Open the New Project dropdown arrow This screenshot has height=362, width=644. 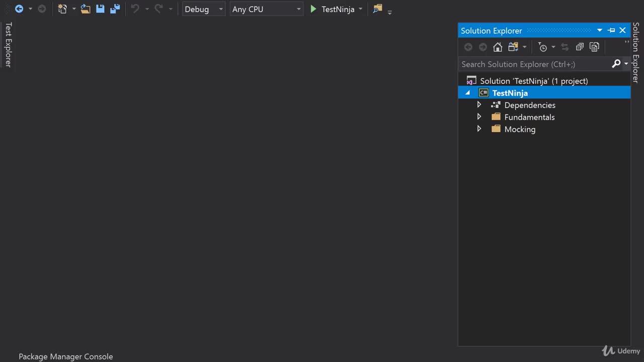74,9
